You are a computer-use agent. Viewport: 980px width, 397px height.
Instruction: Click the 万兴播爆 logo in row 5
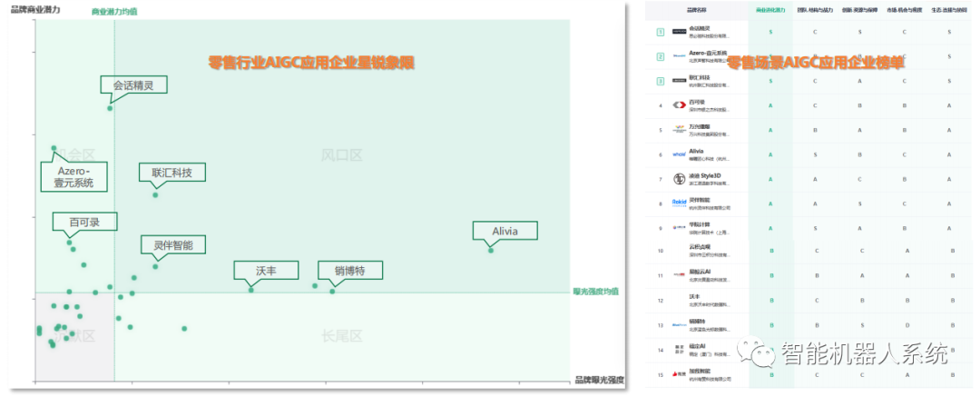click(x=680, y=130)
